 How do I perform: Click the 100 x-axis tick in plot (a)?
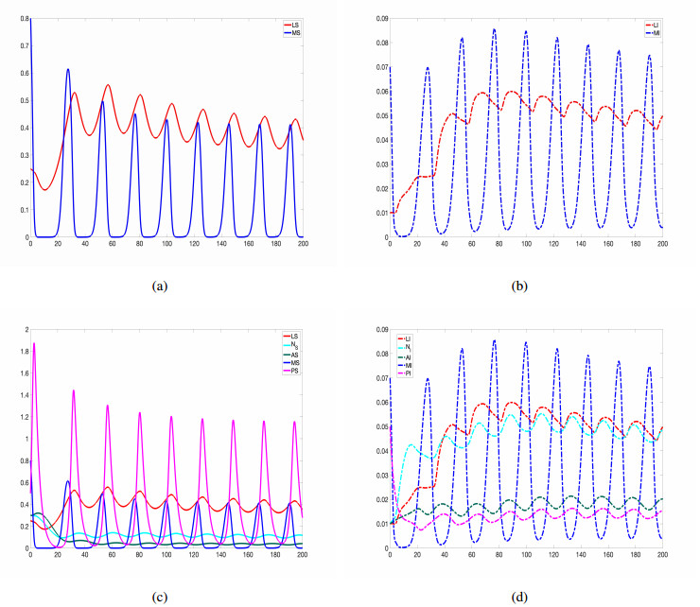pyautogui.click(x=166, y=244)
